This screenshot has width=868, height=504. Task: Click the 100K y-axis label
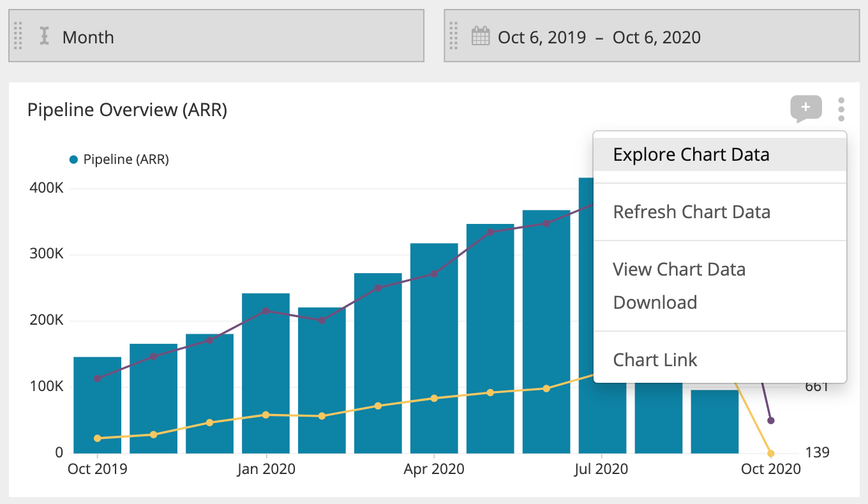point(45,387)
